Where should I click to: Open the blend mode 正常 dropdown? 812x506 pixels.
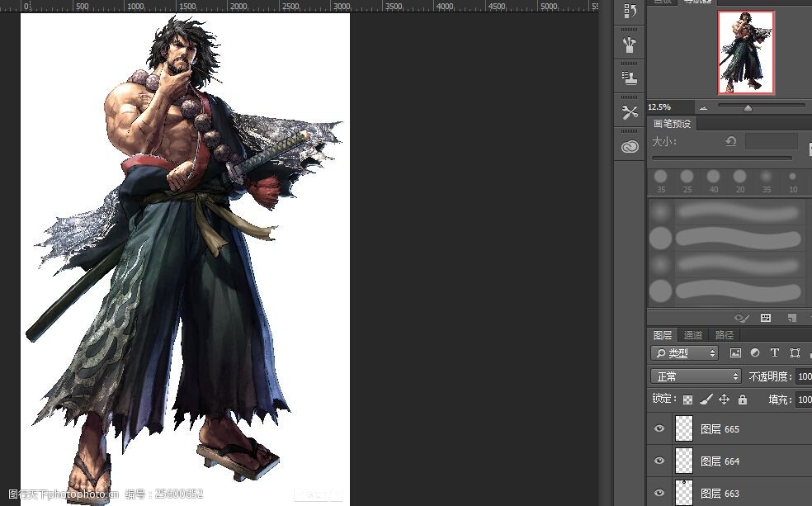[x=696, y=376]
